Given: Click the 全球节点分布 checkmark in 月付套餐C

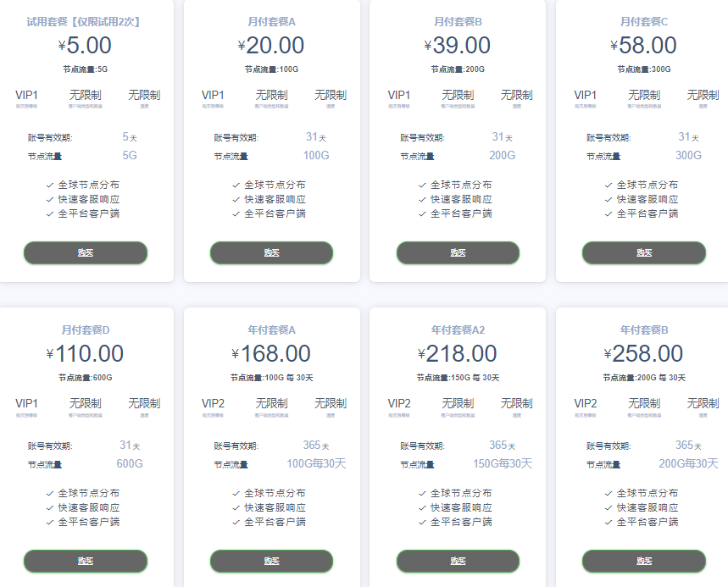Looking at the screenshot, I should point(609,185).
